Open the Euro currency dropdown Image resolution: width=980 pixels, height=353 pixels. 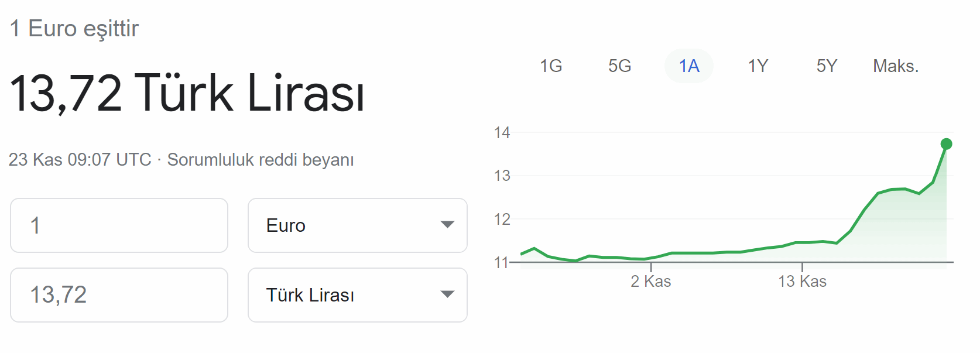(x=358, y=225)
